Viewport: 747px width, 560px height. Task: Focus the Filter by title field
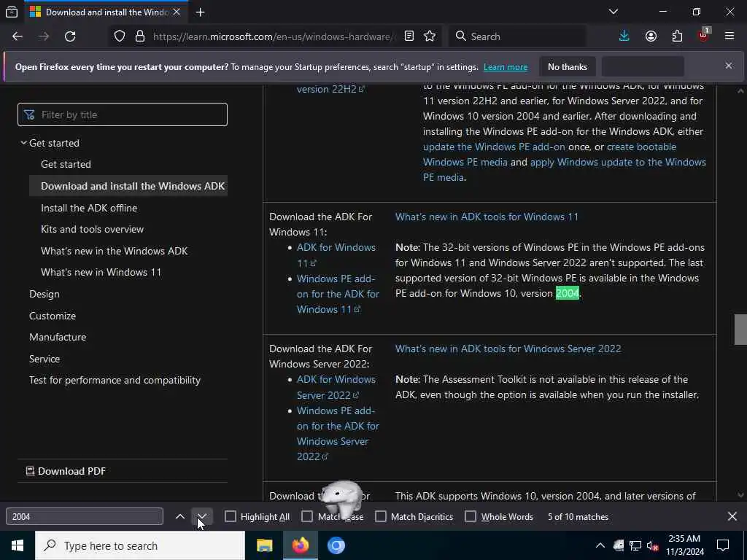[x=123, y=114]
